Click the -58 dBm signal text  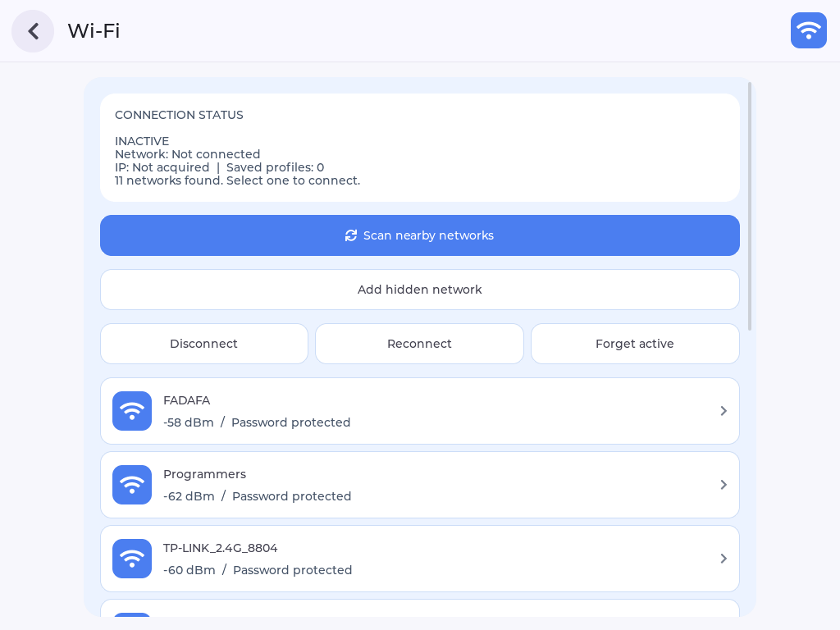pos(189,422)
